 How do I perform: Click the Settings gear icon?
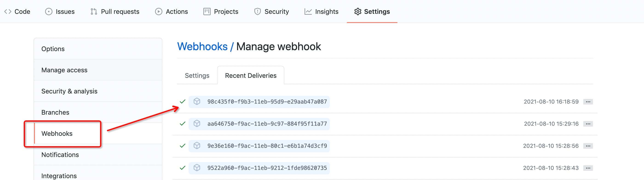(358, 12)
